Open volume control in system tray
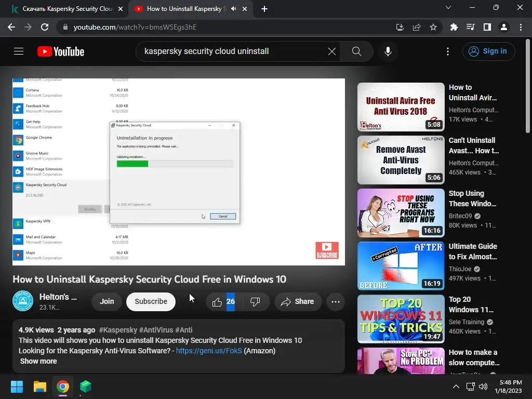The height and width of the screenshot is (399, 532). (x=483, y=387)
